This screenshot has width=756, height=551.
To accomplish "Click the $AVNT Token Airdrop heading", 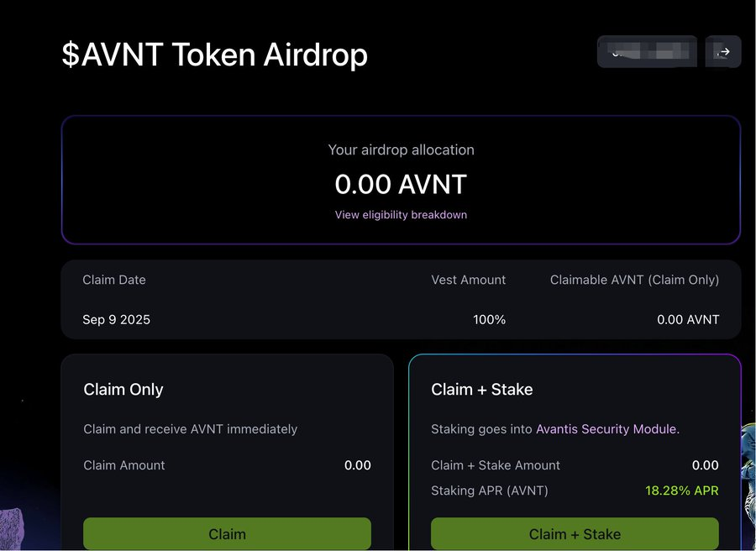I will point(214,54).
